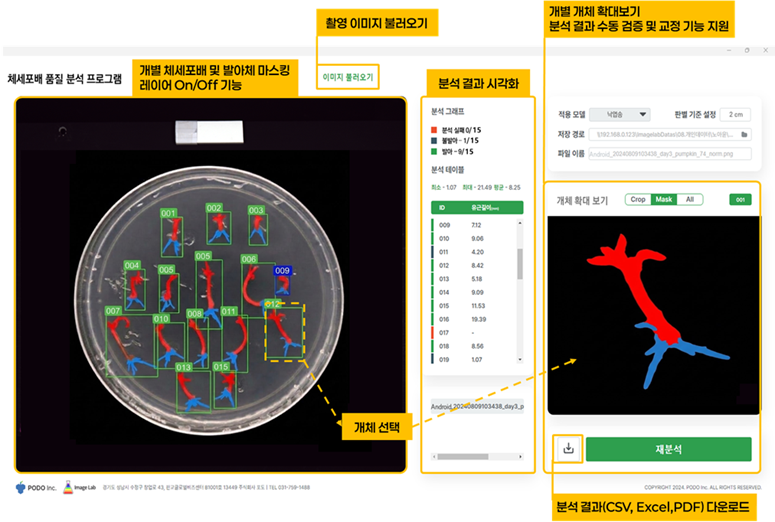Select row ID 016 in results table
The image size is (775, 522).
[x=473, y=319]
